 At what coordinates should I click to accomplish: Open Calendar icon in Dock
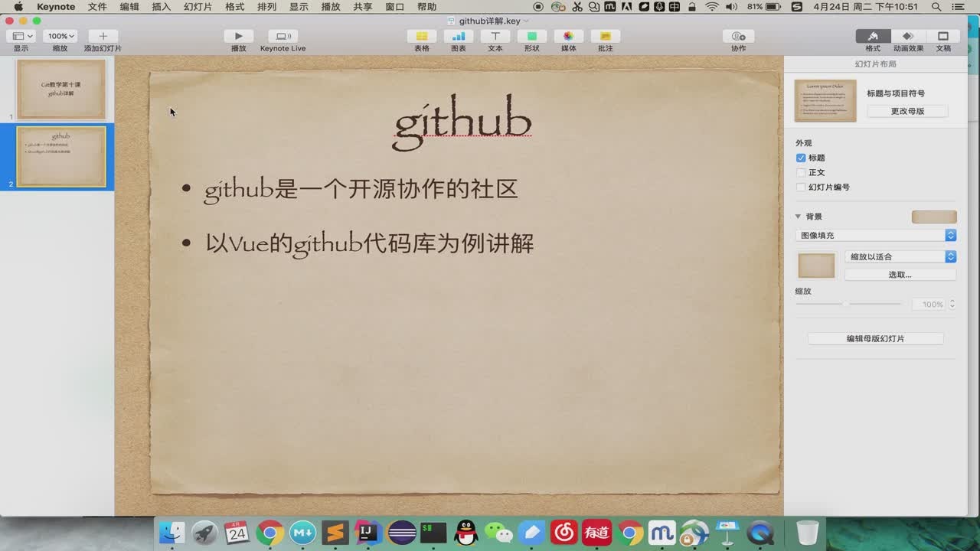coord(237,533)
